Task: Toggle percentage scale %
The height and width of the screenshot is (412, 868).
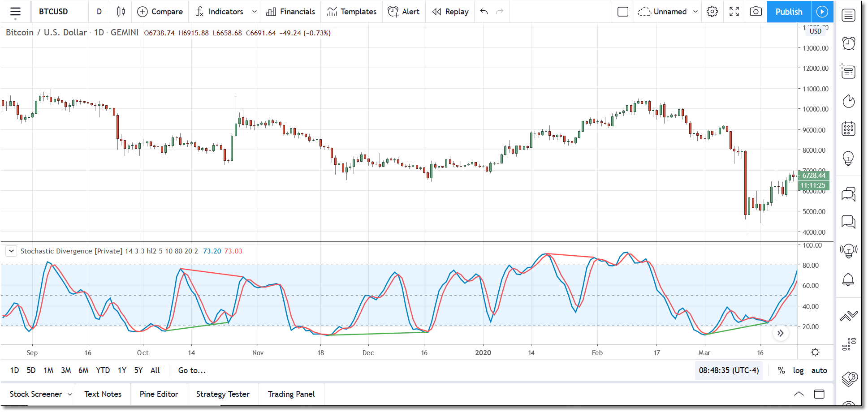Action: (781, 370)
